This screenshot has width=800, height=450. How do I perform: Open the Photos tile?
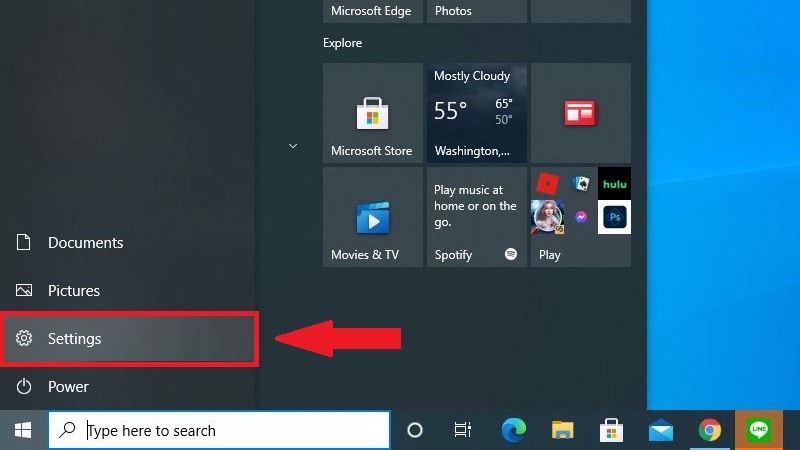click(477, 11)
